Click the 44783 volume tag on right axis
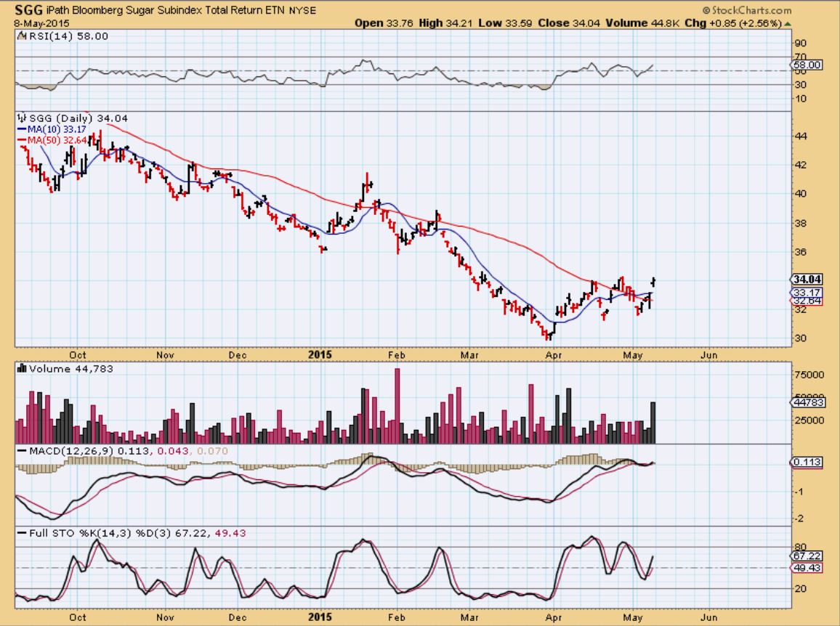Viewport: 840px width, 626px height. pyautogui.click(x=805, y=402)
